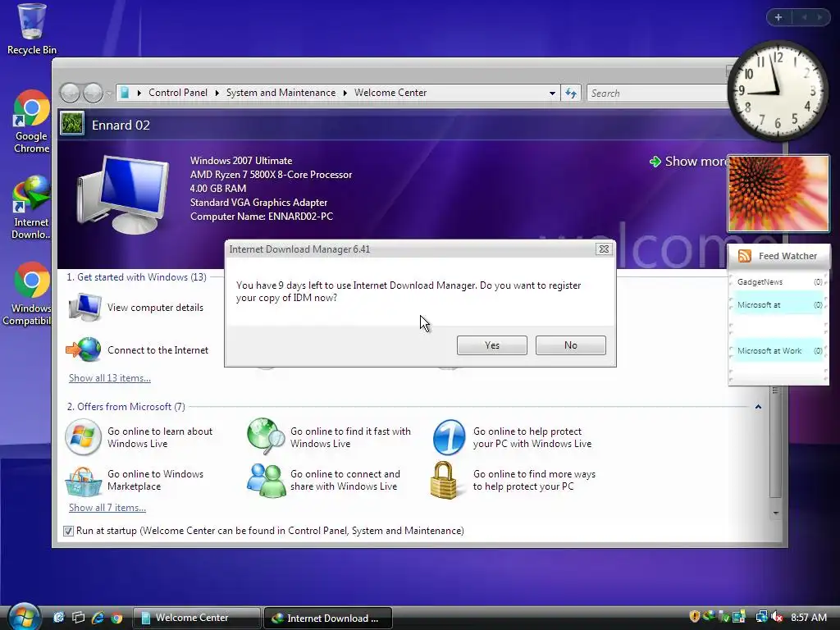Click the flower slideshow gadget thumbnail
This screenshot has width=840, height=630.
click(778, 194)
